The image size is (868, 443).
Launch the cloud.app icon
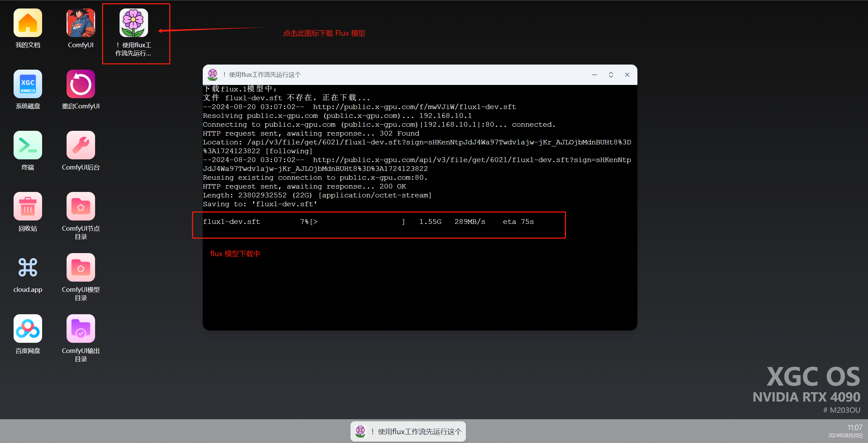(x=28, y=267)
